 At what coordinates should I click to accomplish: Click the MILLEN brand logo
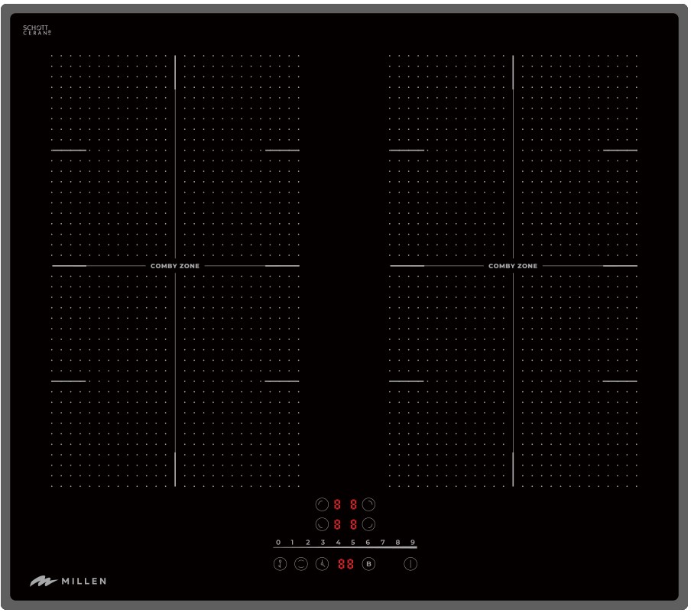68,582
